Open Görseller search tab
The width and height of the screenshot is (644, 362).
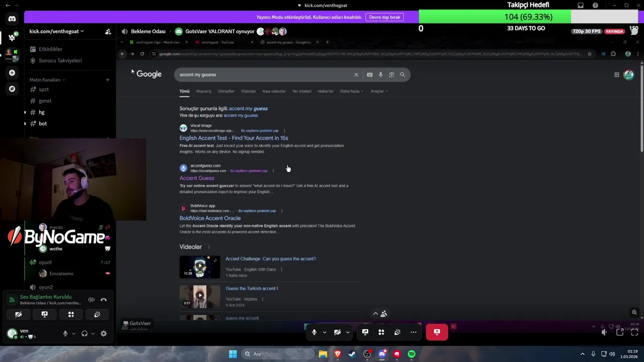coord(226,92)
